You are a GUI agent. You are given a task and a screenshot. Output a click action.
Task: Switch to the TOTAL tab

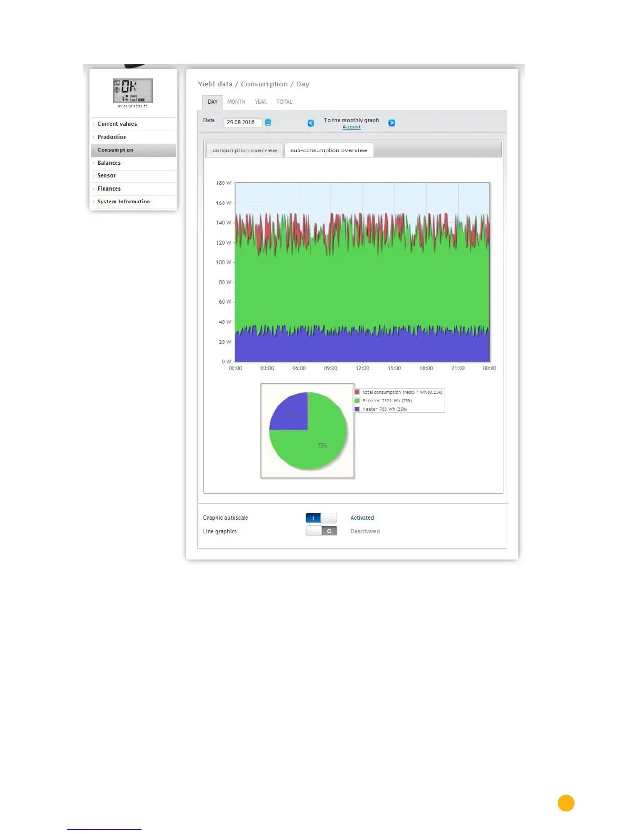284,102
